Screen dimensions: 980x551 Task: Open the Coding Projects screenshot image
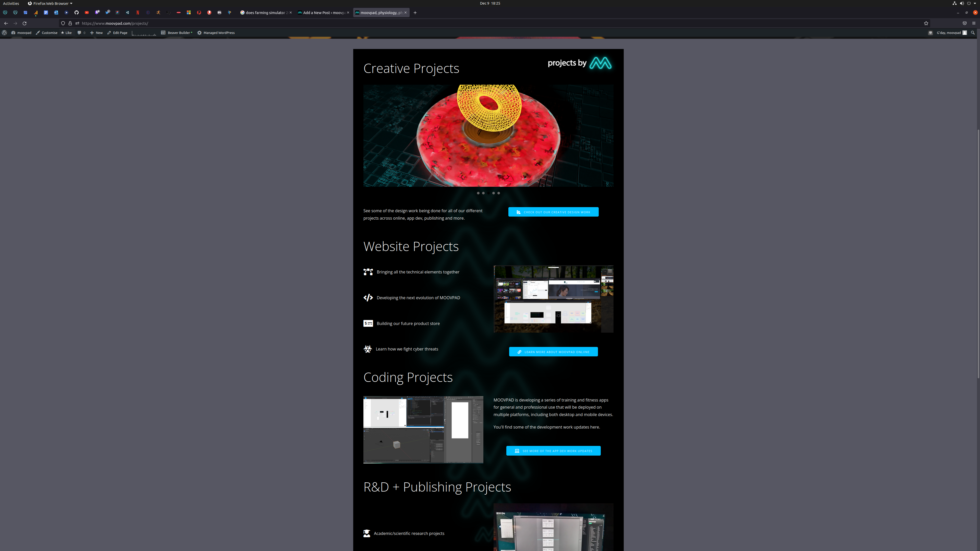[x=423, y=430]
